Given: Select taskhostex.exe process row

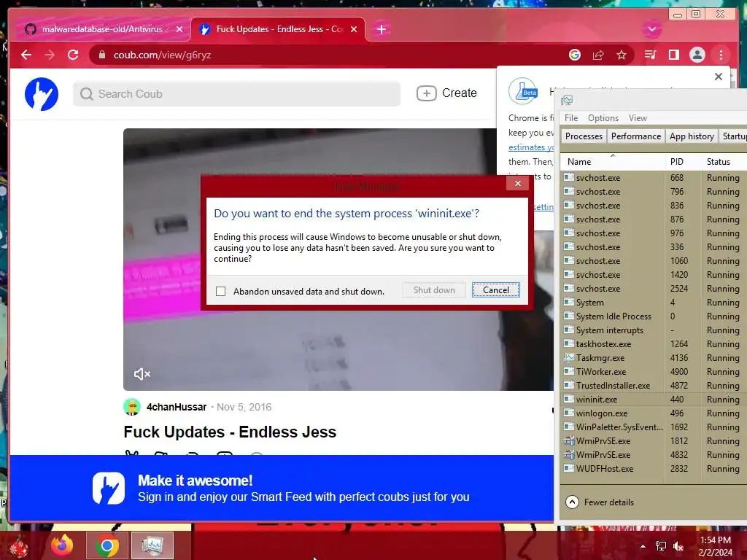Looking at the screenshot, I should coord(654,344).
